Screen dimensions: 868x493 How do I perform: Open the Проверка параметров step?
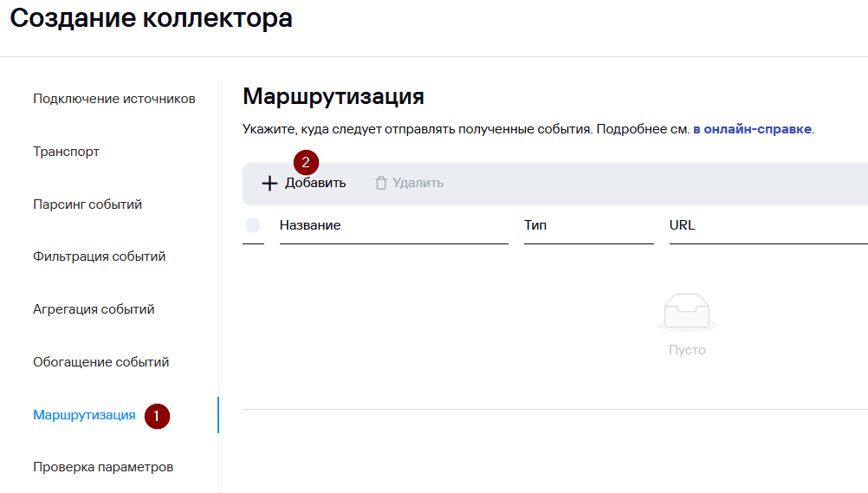(x=103, y=467)
